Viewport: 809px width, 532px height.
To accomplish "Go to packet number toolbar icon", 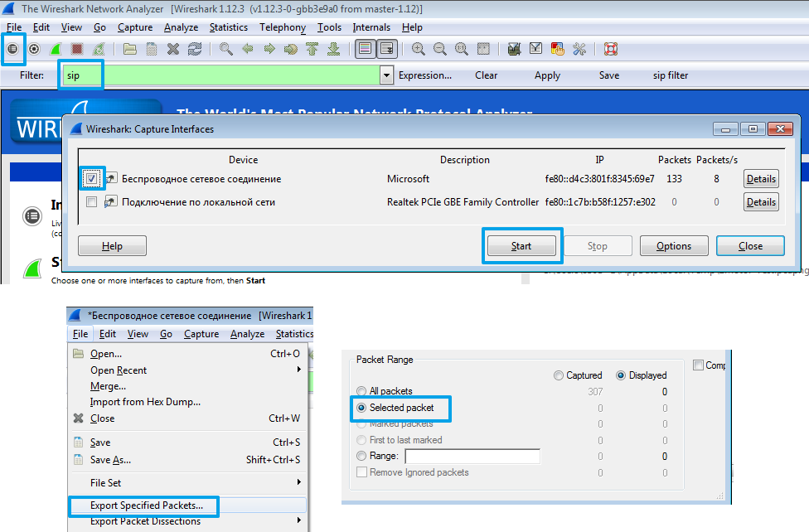I will 291,49.
